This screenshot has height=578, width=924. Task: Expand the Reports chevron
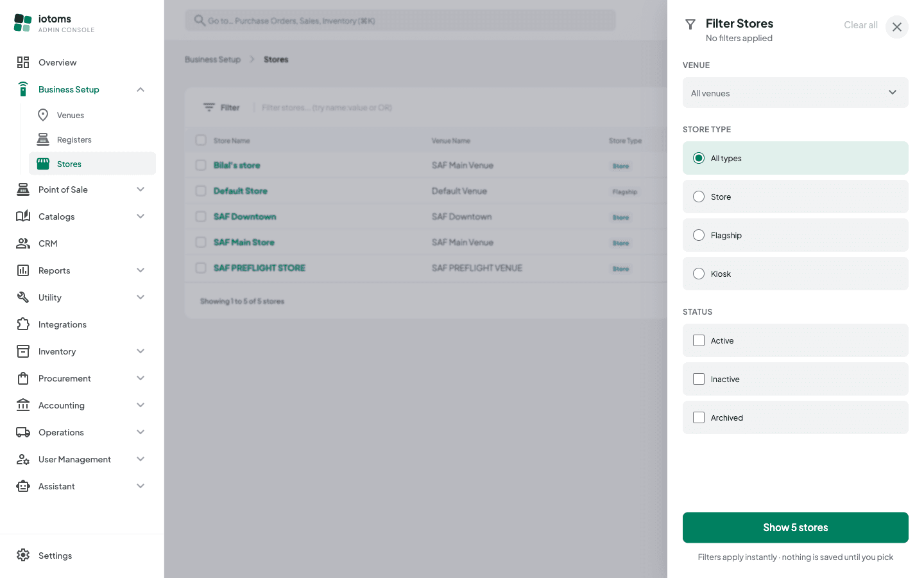click(141, 270)
